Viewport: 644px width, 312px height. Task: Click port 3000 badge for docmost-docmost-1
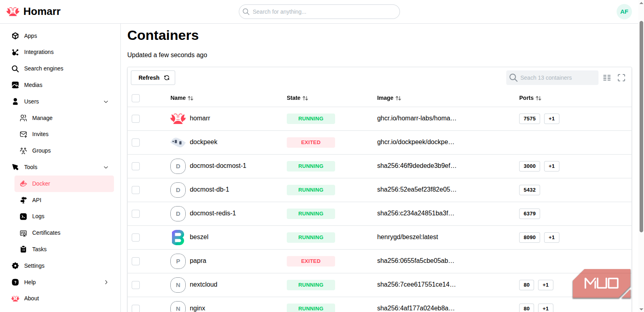click(x=530, y=166)
